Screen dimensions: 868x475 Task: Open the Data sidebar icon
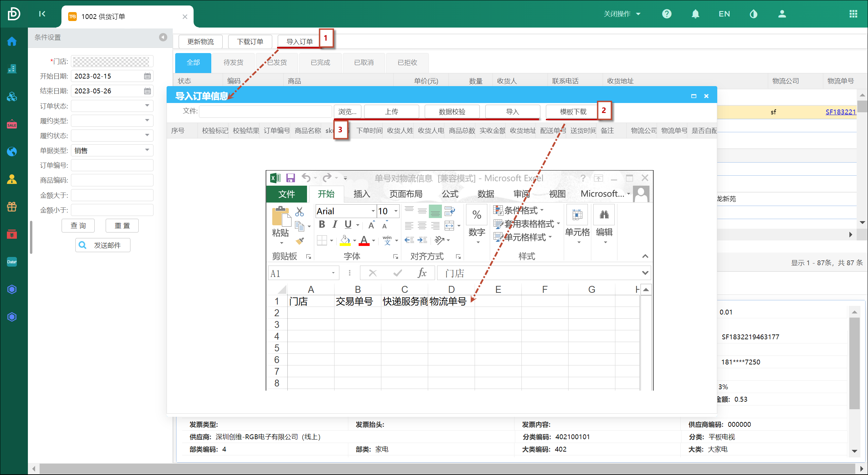tap(12, 262)
